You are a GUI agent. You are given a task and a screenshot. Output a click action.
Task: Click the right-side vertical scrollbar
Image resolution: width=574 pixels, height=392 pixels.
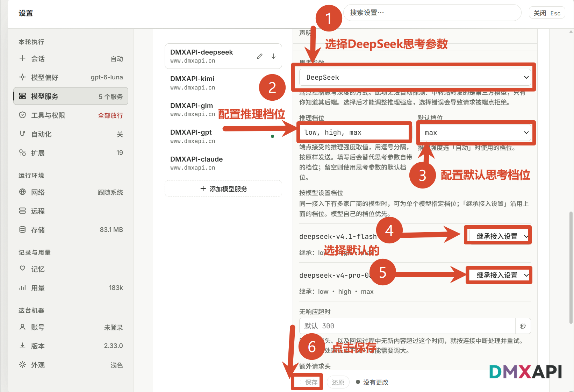pyautogui.click(x=571, y=267)
